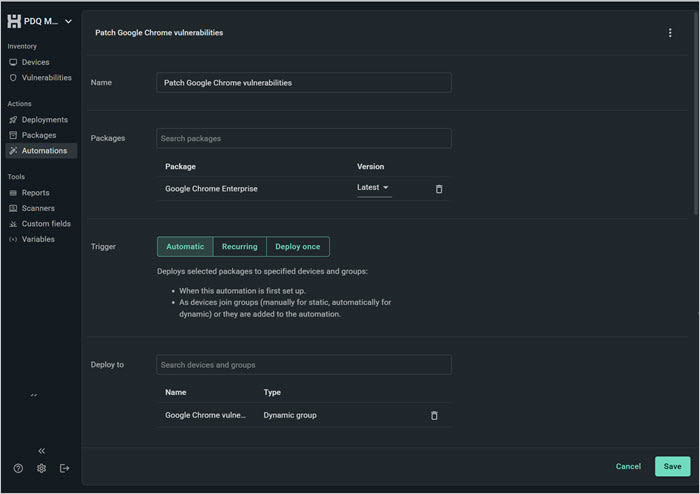Click the PDQ logo icon
The image size is (700, 494).
[14, 21]
